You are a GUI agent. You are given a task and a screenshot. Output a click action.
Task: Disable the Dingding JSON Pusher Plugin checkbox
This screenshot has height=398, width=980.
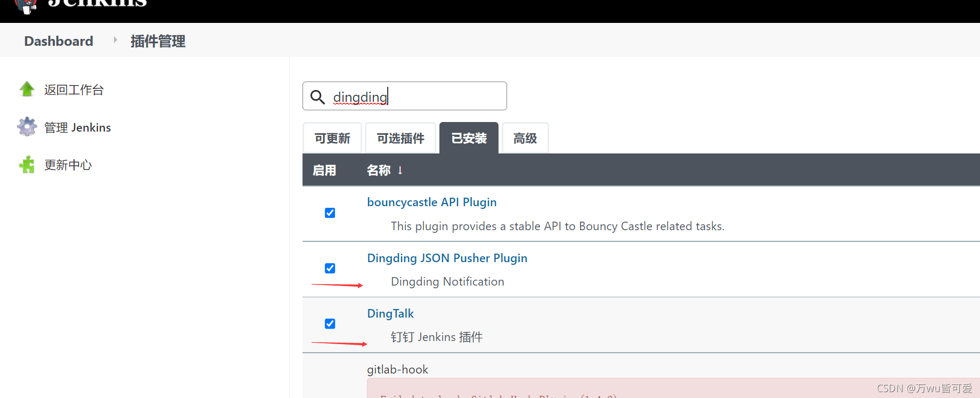(330, 268)
